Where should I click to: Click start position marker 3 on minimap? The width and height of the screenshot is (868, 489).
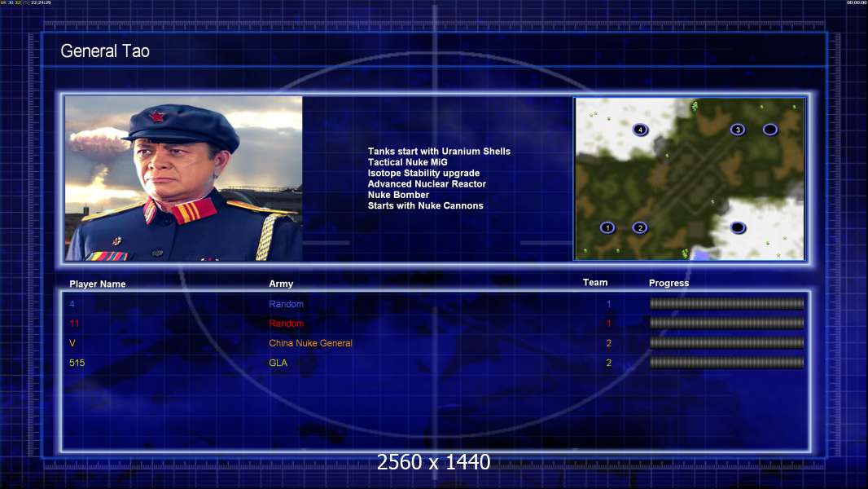click(x=738, y=130)
